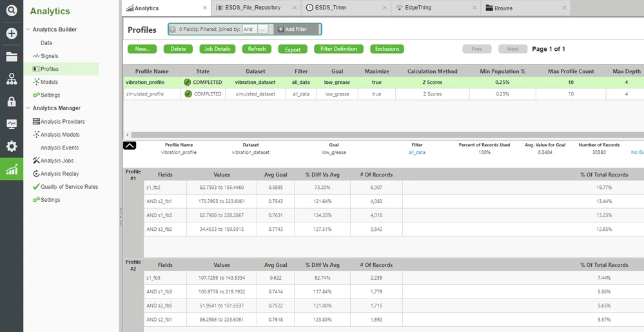Image resolution: width=644 pixels, height=332 pixels.
Task: Collapse the profile details panel arrow
Action: pyautogui.click(x=130, y=146)
